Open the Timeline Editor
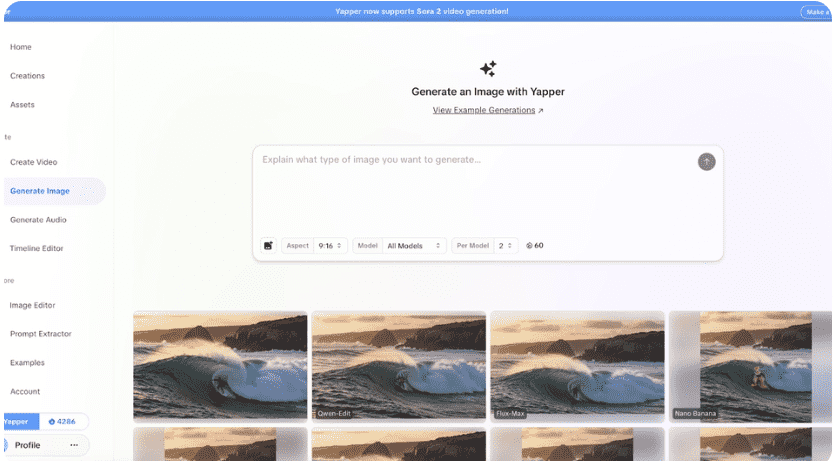834x461 pixels. coord(37,248)
